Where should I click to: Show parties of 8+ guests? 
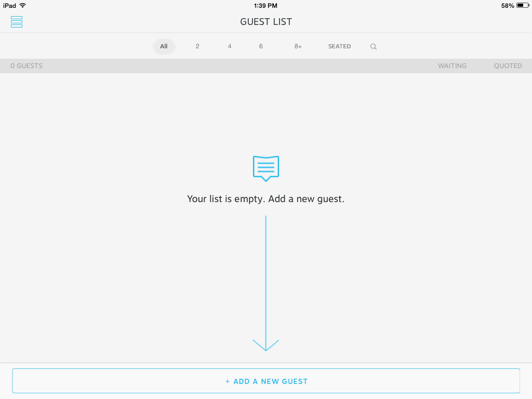point(298,46)
